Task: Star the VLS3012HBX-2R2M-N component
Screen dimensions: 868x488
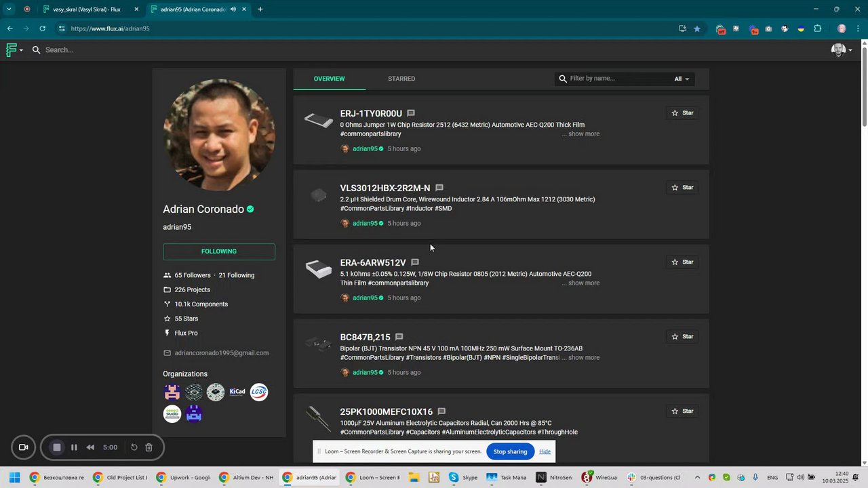Action: (x=682, y=188)
